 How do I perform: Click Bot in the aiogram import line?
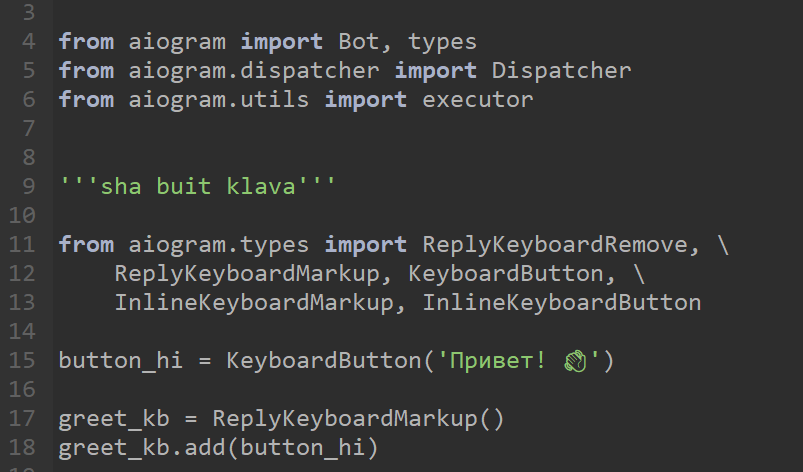[x=358, y=41]
